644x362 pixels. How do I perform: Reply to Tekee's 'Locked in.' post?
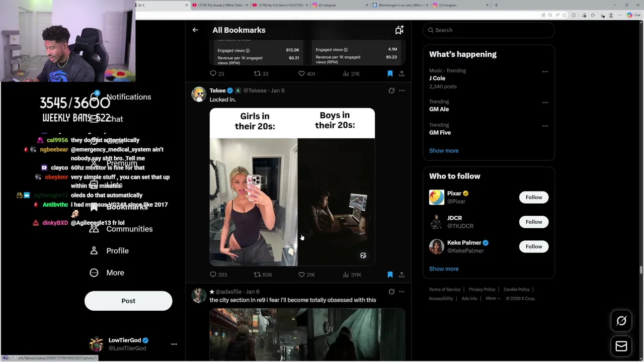coord(218,275)
